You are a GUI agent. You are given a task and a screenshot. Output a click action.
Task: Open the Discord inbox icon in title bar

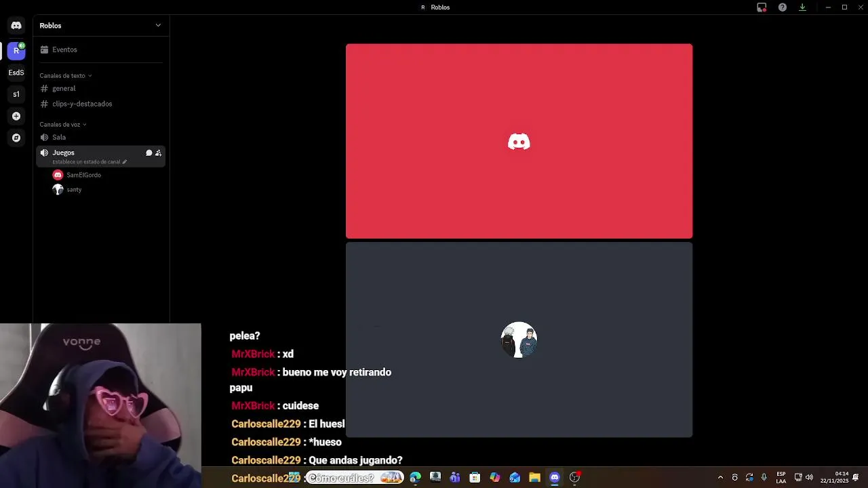[762, 7]
